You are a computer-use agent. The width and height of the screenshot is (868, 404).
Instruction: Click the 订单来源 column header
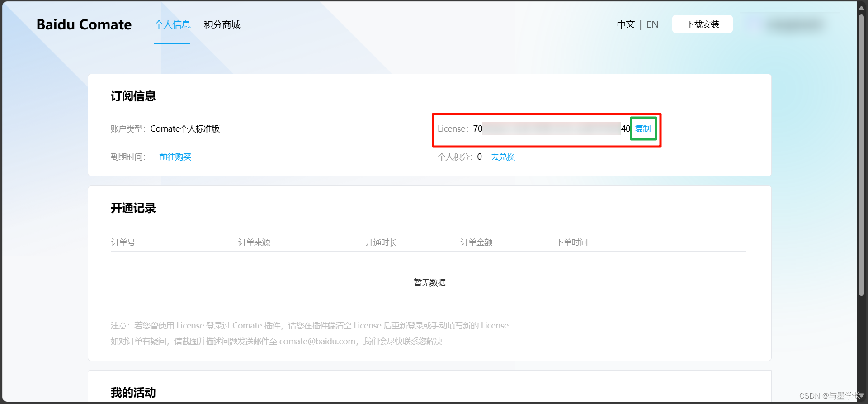click(255, 242)
